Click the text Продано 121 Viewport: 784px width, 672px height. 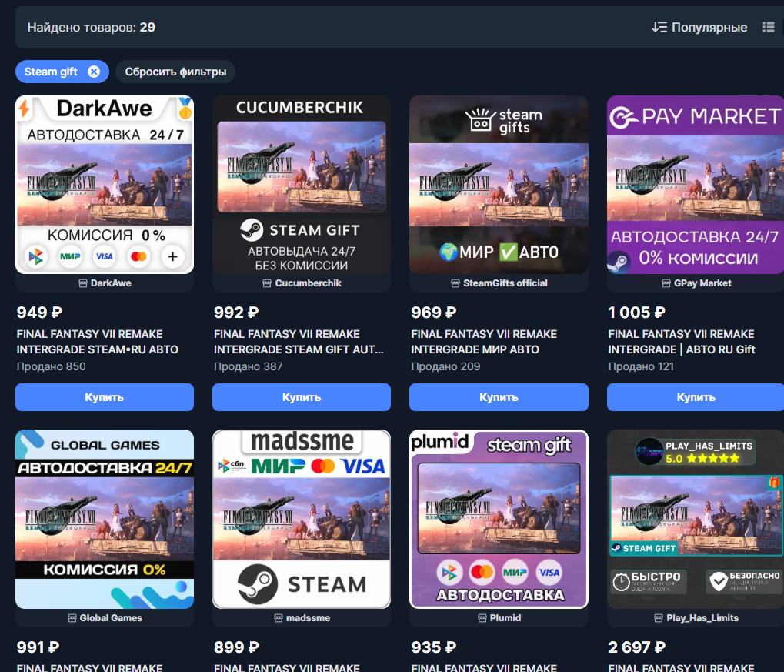pos(641,366)
